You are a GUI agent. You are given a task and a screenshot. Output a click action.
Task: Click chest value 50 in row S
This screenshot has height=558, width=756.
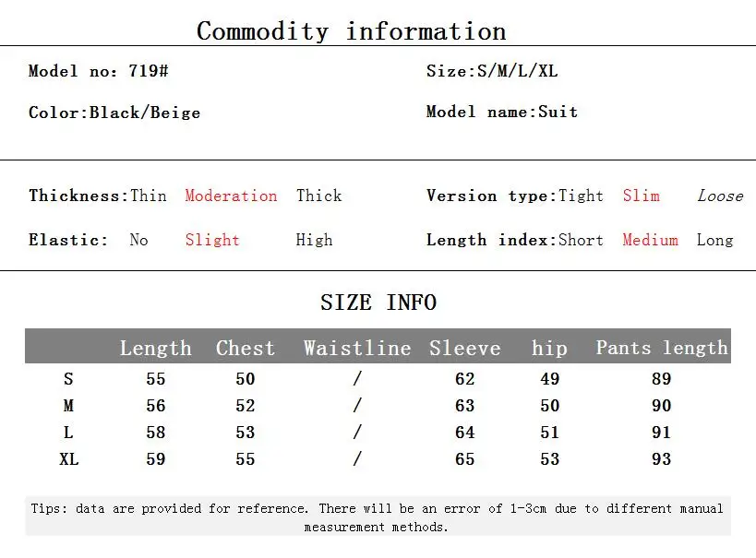point(245,379)
